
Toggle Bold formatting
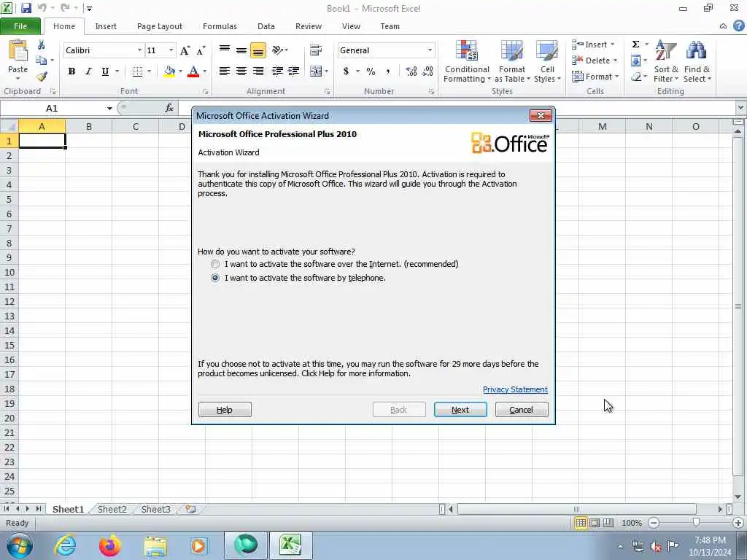(71, 71)
